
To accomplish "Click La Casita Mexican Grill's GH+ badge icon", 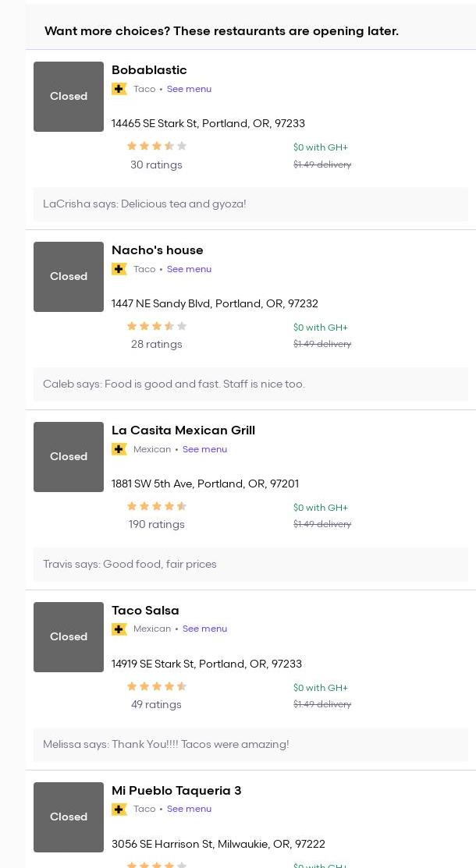I will 119,449.
